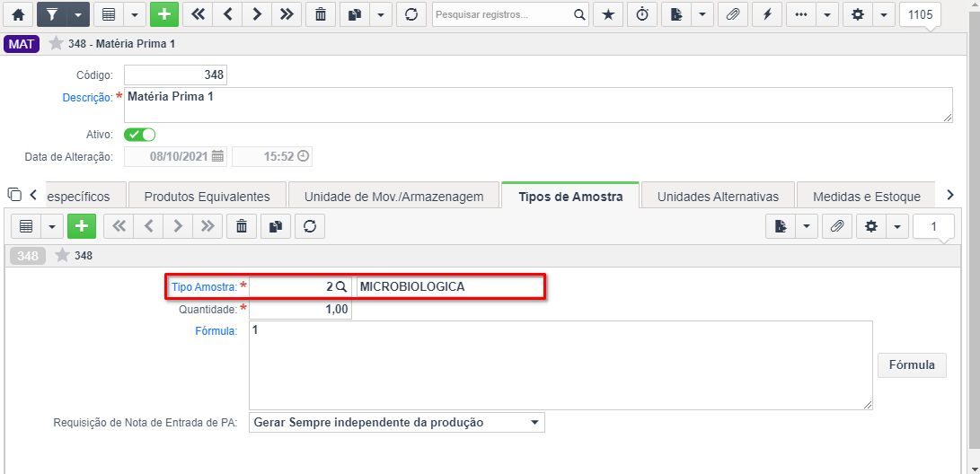Open sub-panel attachments paperclip
Image resolution: width=980 pixels, height=474 pixels.
[x=837, y=227]
